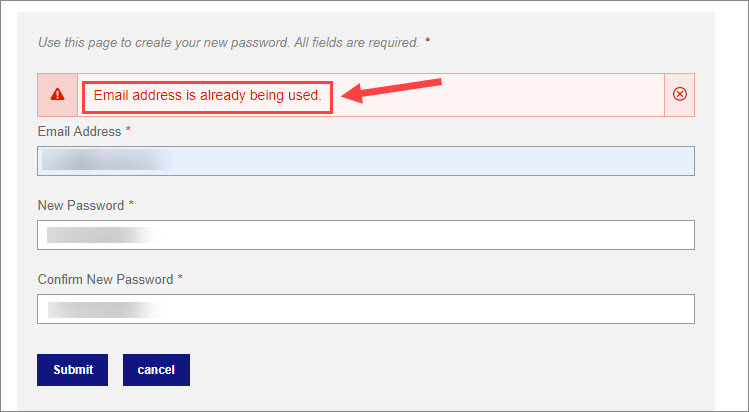This screenshot has height=412, width=749.
Task: Click the red asterisk beside New Password
Action: (x=131, y=203)
